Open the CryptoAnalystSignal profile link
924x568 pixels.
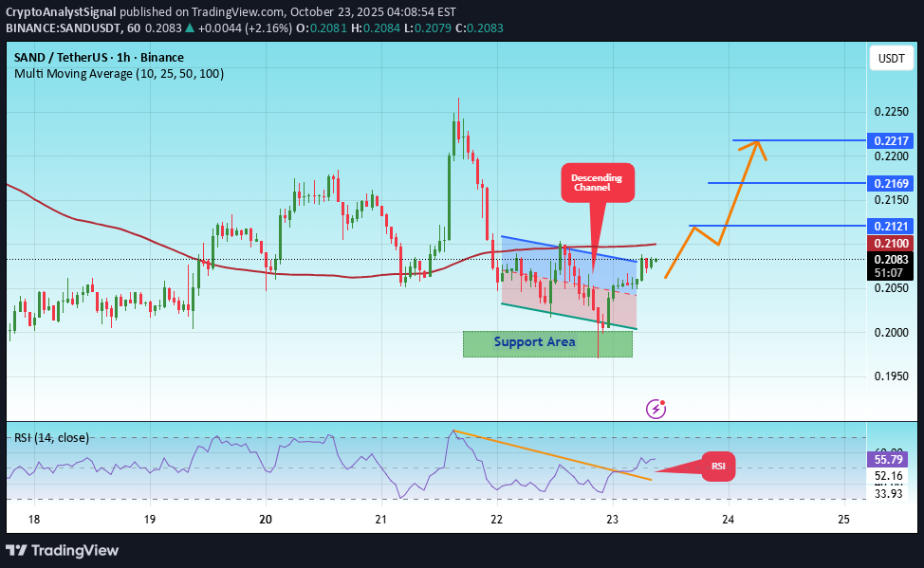click(x=63, y=12)
